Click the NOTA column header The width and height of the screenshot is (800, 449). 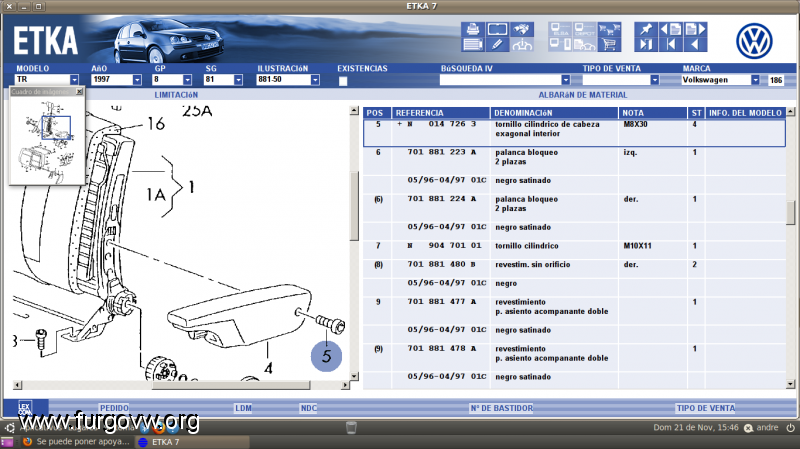point(653,113)
